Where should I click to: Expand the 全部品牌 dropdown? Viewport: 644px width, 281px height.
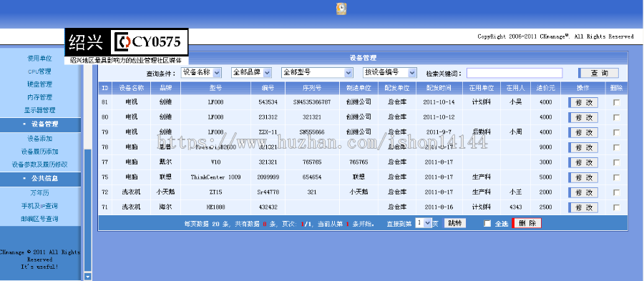pyautogui.click(x=252, y=73)
